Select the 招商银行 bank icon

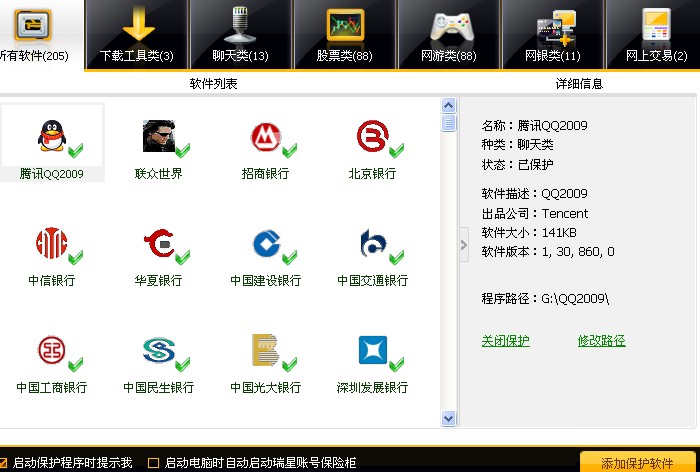[x=266, y=136]
